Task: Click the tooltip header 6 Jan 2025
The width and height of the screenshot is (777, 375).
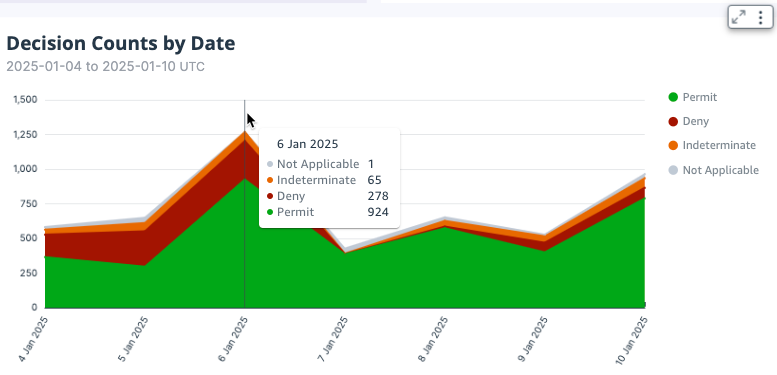Action: click(x=307, y=144)
